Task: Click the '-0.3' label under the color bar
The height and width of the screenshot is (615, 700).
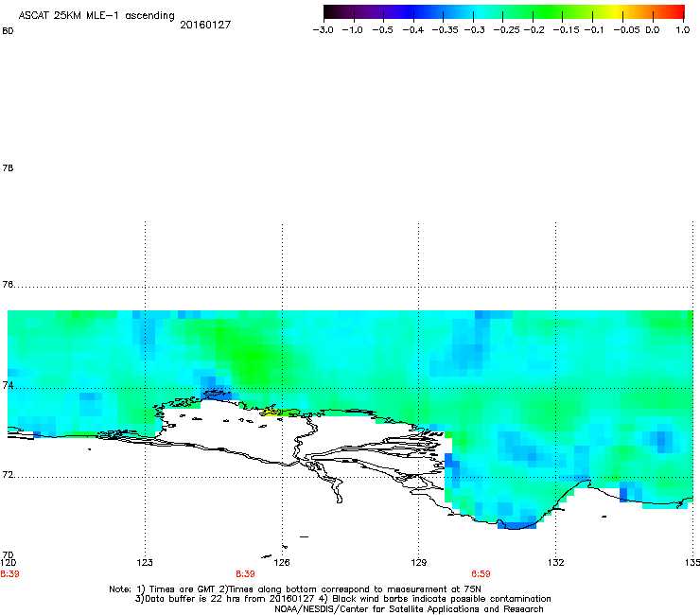Action: pyautogui.click(x=475, y=30)
